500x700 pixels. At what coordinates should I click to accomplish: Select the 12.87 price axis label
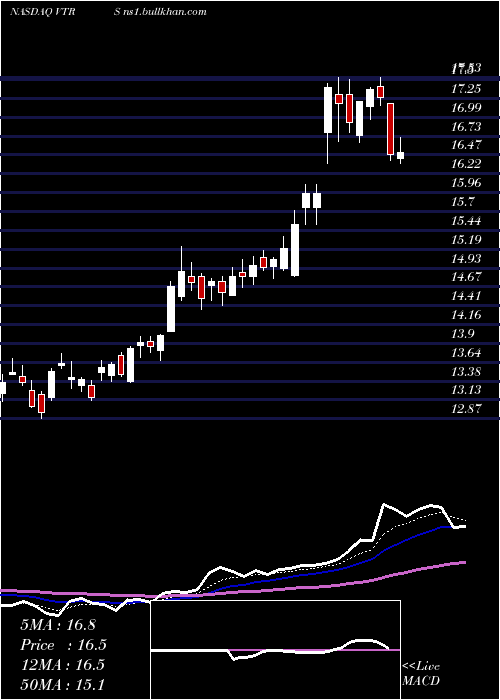click(x=466, y=408)
